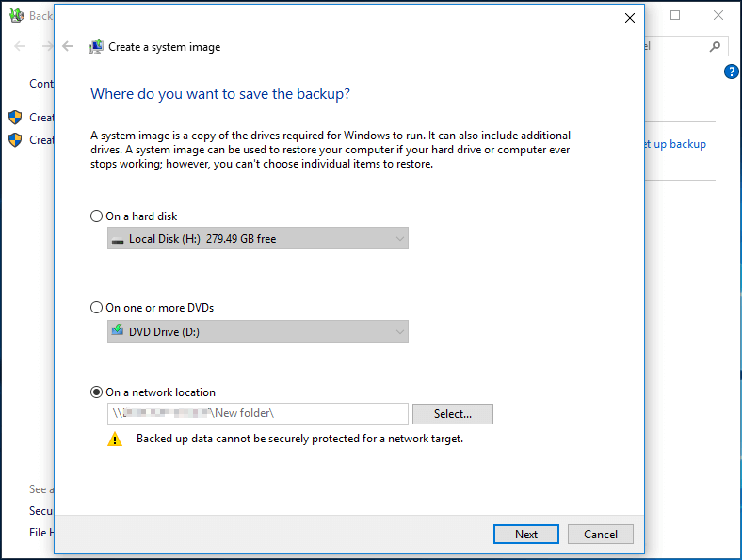742x560 pixels.
Task: Click the yellow warning triangle icon
Action: coord(115,439)
